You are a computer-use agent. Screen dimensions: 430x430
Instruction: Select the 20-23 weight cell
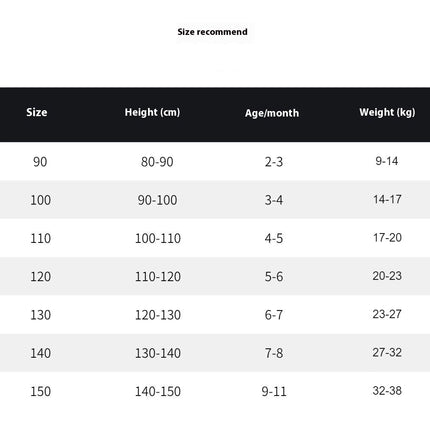(x=387, y=276)
